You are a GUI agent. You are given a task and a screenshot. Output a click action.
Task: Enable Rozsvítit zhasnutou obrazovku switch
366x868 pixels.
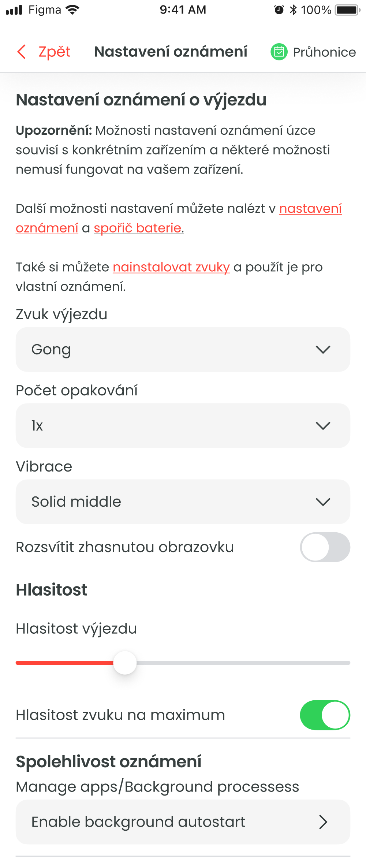tap(325, 547)
